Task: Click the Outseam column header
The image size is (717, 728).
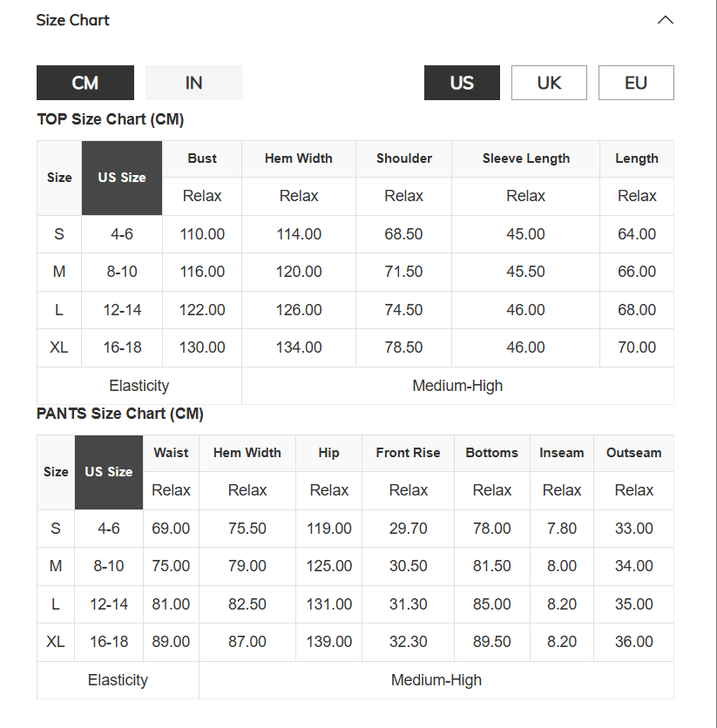Action: tap(634, 453)
